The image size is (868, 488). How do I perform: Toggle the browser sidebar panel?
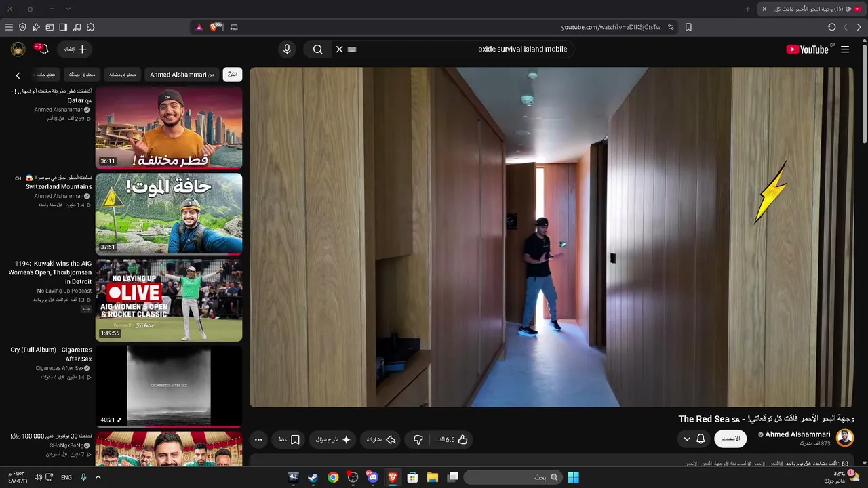point(63,27)
